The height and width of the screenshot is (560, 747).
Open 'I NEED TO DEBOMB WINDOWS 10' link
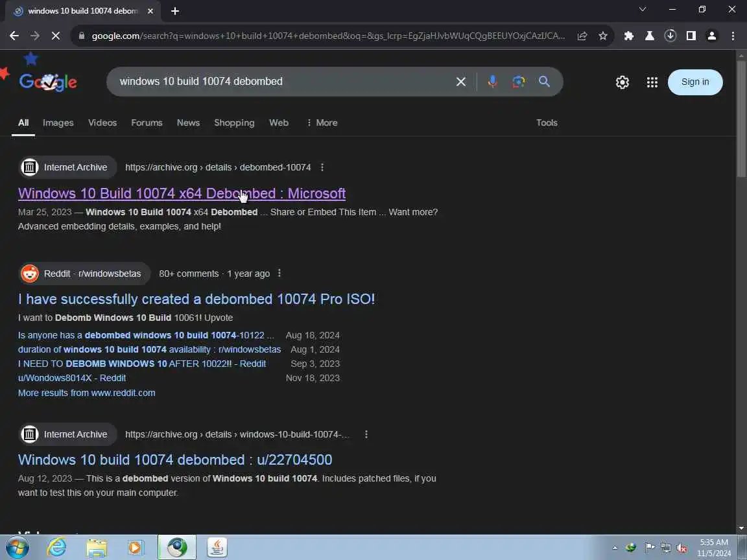(x=142, y=364)
